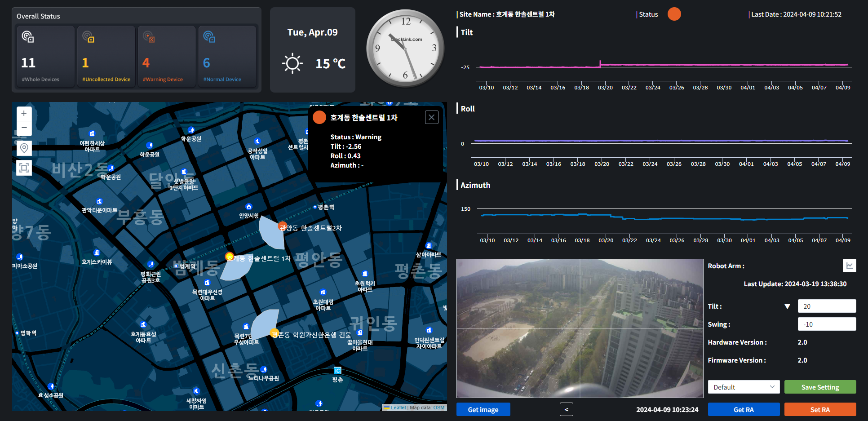Click the camera image preview
The width and height of the screenshot is (868, 421).
(x=580, y=328)
